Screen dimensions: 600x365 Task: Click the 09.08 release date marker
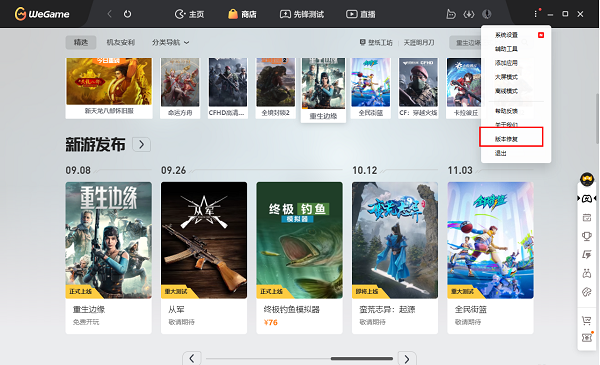click(x=78, y=170)
